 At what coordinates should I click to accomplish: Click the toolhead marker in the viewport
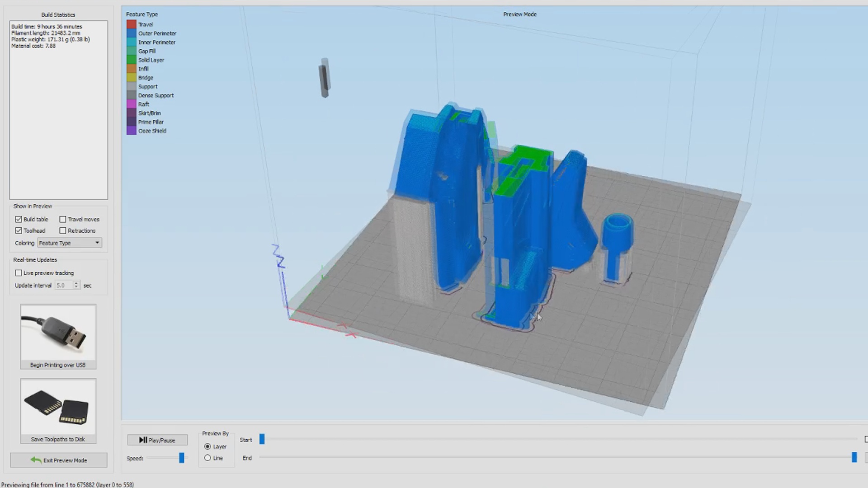point(324,78)
